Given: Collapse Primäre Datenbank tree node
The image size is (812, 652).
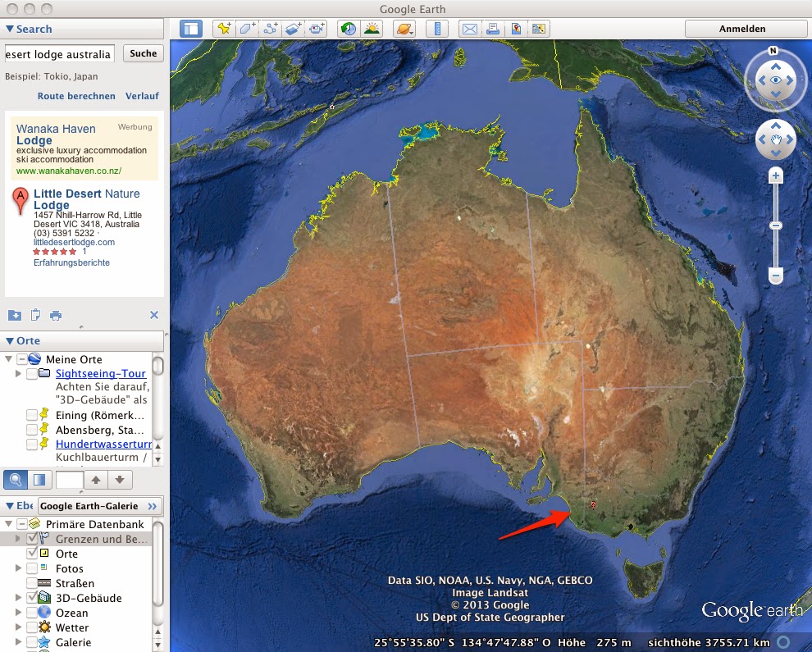Looking at the screenshot, I should point(8,523).
